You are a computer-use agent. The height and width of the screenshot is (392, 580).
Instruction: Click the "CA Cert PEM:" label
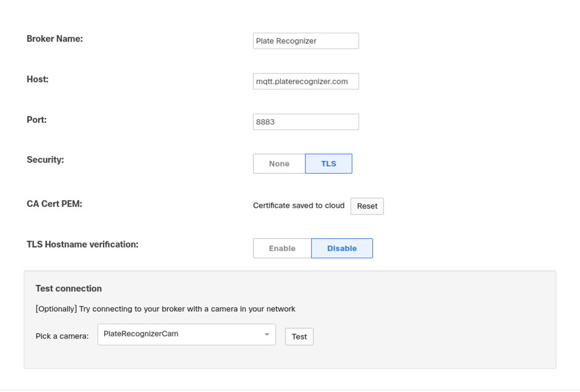[x=55, y=204]
